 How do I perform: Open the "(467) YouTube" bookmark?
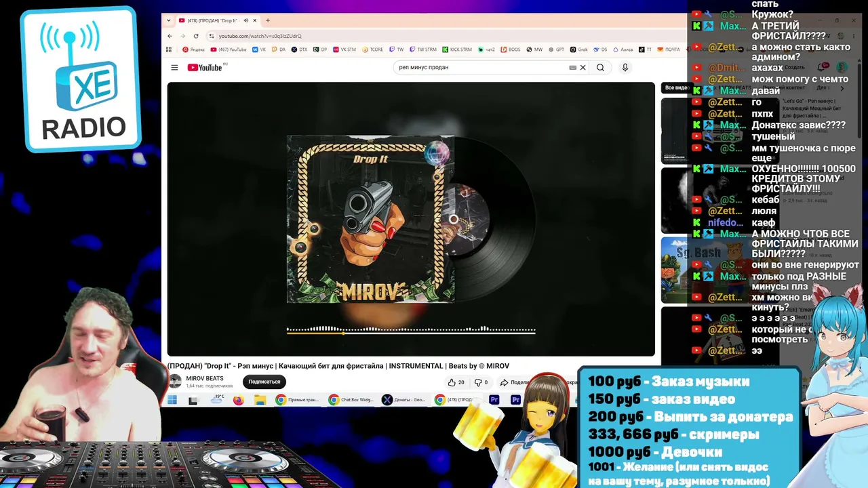[x=229, y=49]
